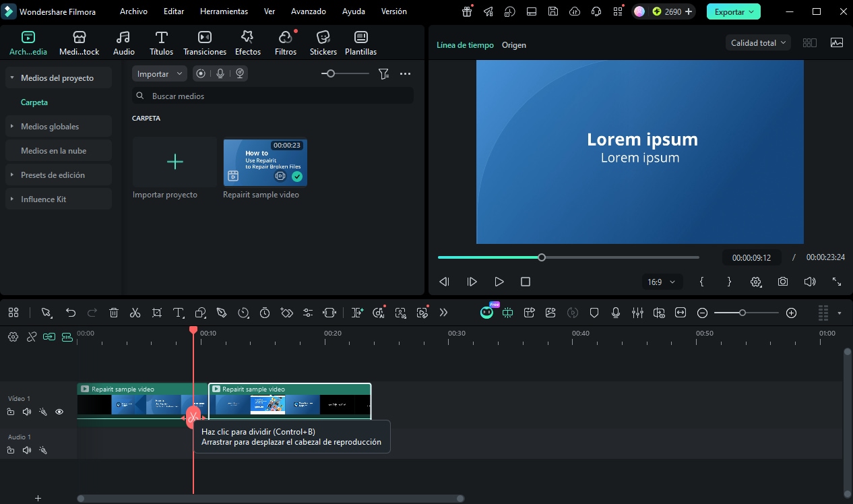Click the green AI copilot robot icon
This screenshot has height=504, width=853.
[x=486, y=313]
